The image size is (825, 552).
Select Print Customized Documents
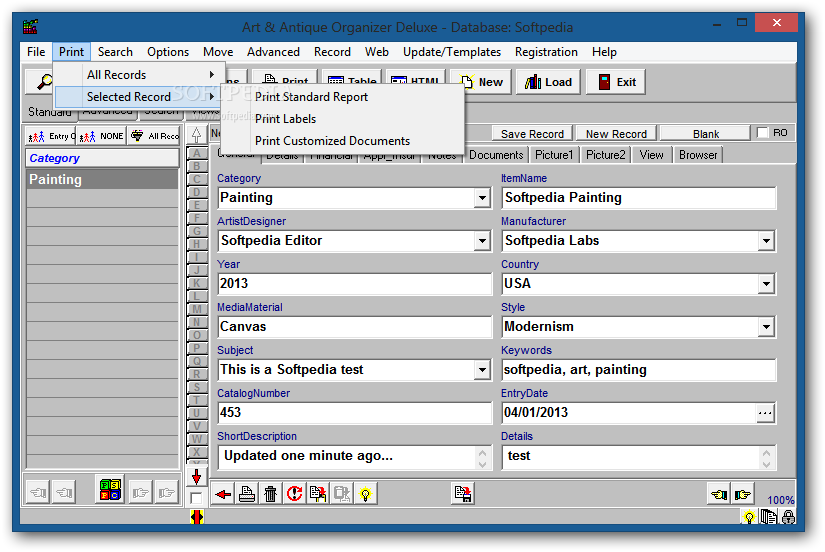[333, 141]
